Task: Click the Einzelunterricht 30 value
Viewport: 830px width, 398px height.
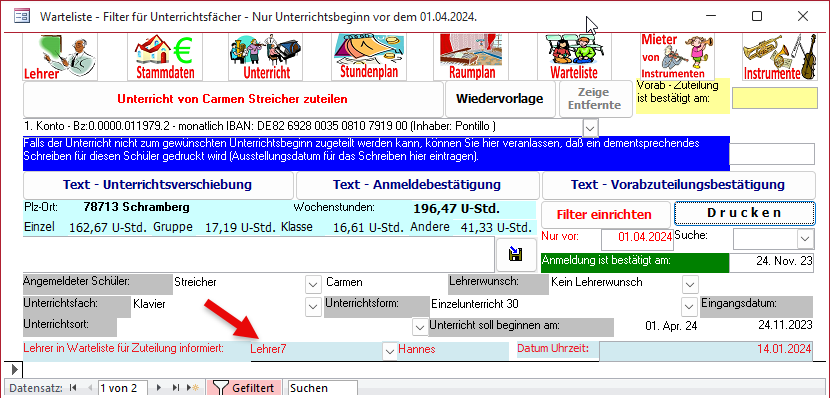Action: [x=475, y=304]
